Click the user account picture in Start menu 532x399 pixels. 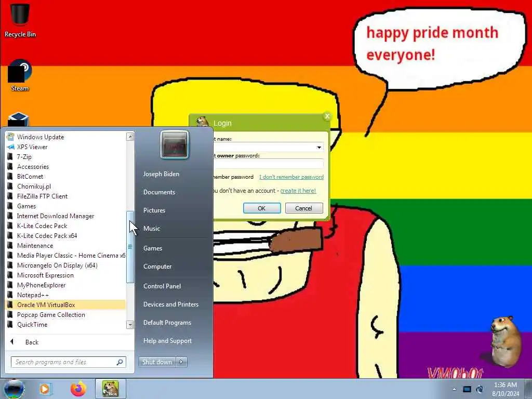tap(175, 144)
